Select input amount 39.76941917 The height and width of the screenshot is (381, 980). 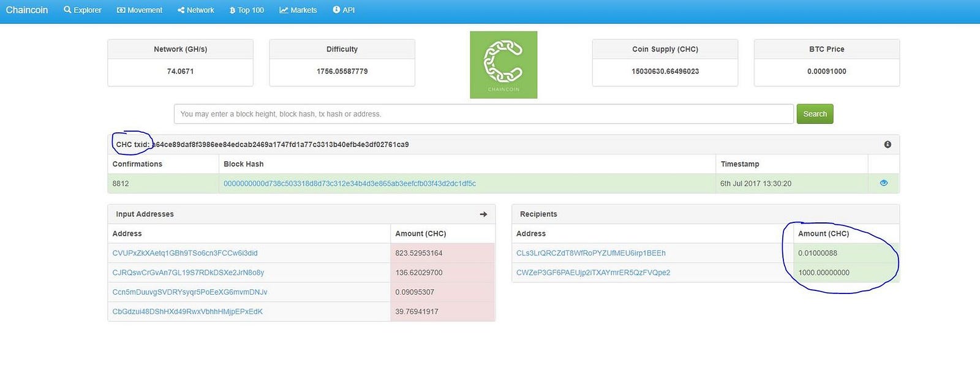pyautogui.click(x=417, y=312)
